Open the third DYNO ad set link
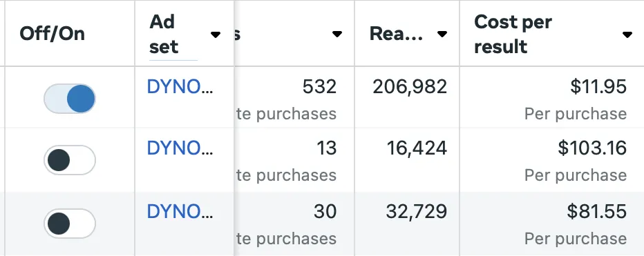 (x=180, y=211)
